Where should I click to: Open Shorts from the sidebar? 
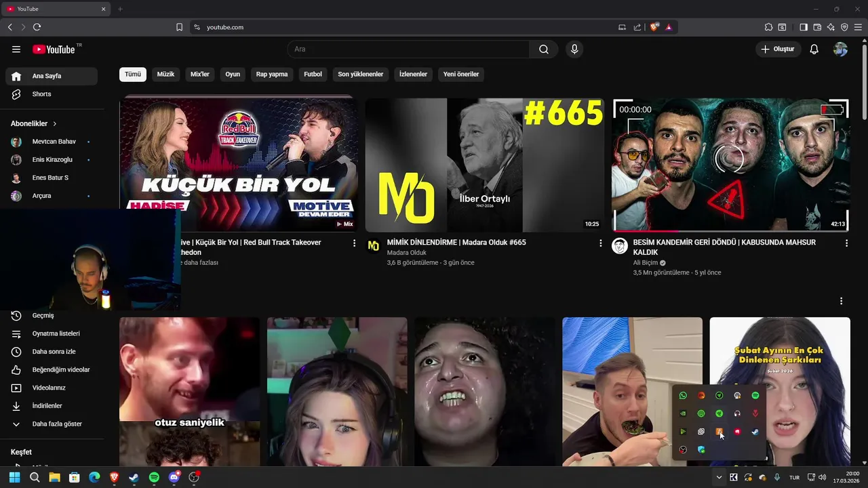coord(52,94)
